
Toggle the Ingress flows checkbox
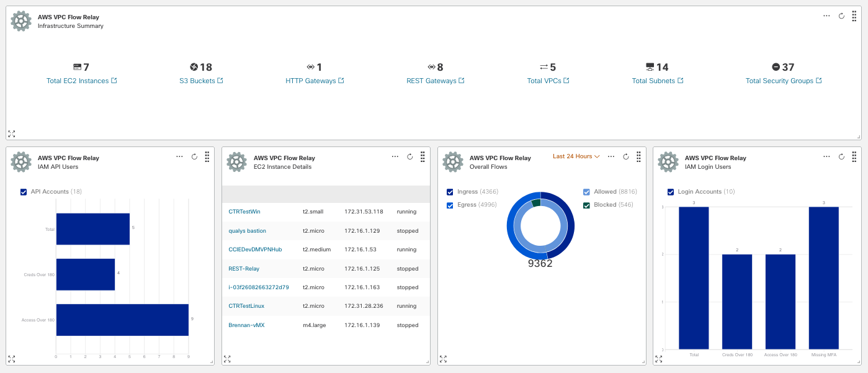pyautogui.click(x=450, y=192)
